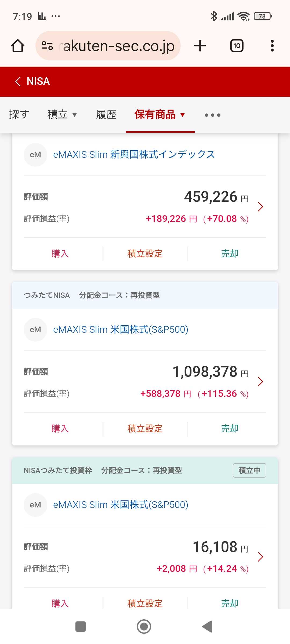Tap the browser home icon

[x=18, y=46]
